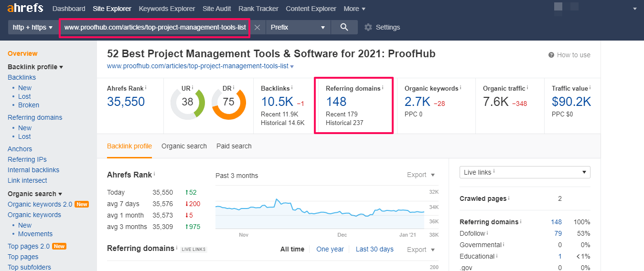Open the http + https protocol dropdown

click(32, 27)
